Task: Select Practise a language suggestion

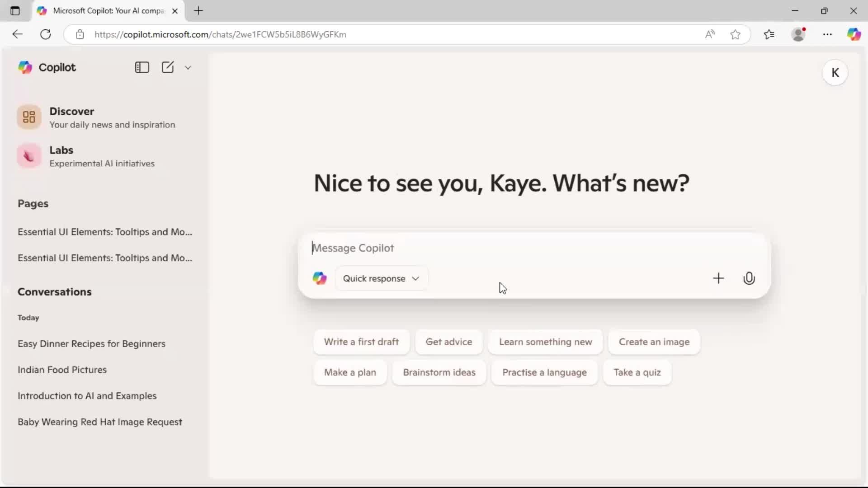Action: [x=544, y=373]
